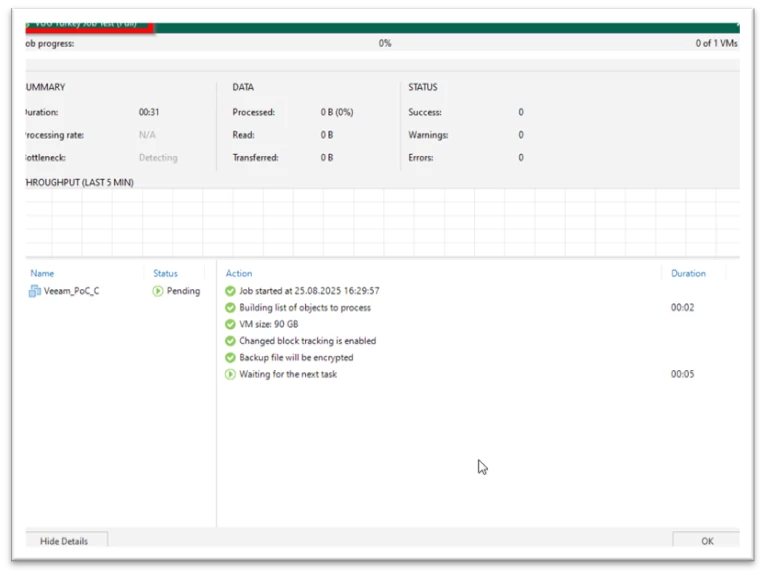Image resolution: width=765 pixels, height=575 pixels.
Task: Click the Veeam_PoC_C VM icon
Action: pyautogui.click(x=35, y=291)
